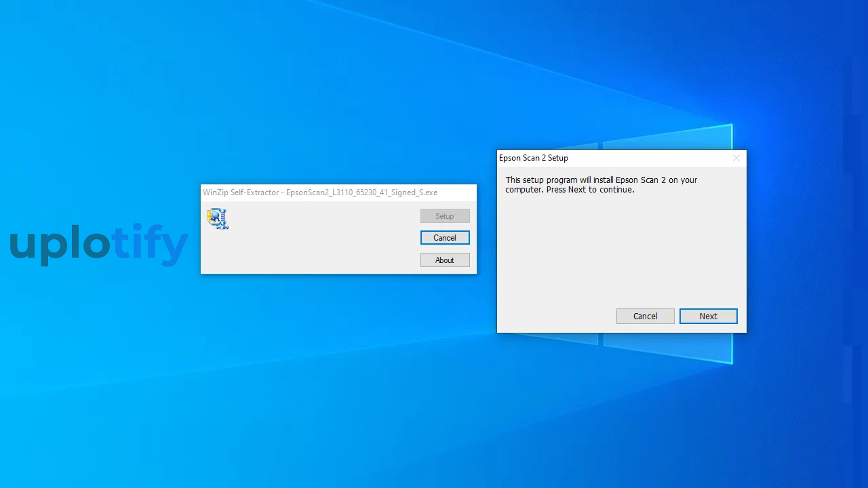Viewport: 868px width, 488px height.
Task: Close the Epson Scan 2 Setup window
Action: click(x=736, y=158)
